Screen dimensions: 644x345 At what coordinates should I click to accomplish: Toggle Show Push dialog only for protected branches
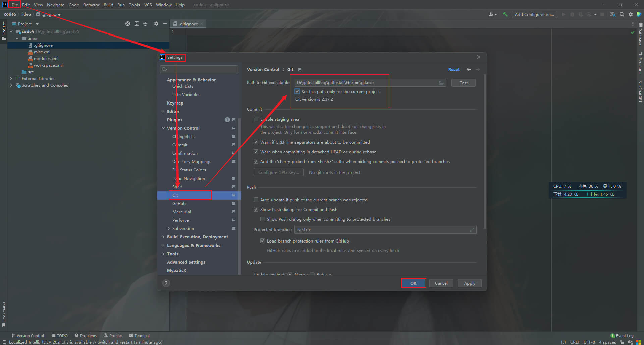point(263,219)
